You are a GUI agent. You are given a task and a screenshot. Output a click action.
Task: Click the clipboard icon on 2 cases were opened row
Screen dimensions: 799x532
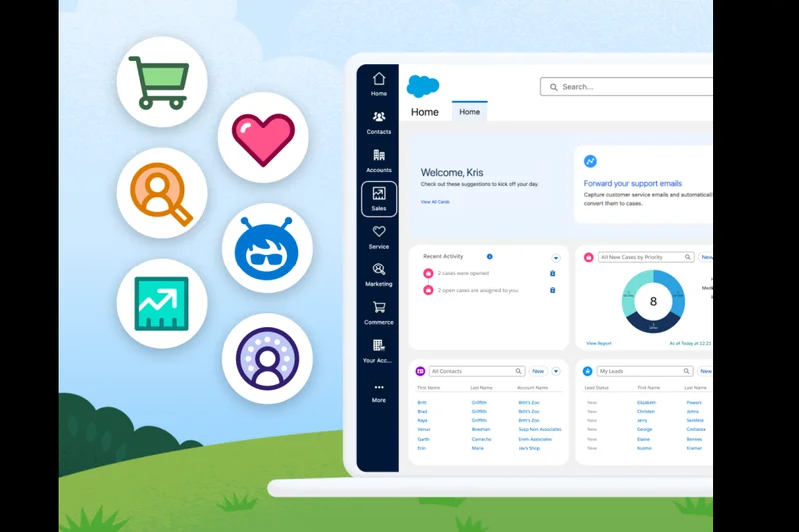(553, 273)
